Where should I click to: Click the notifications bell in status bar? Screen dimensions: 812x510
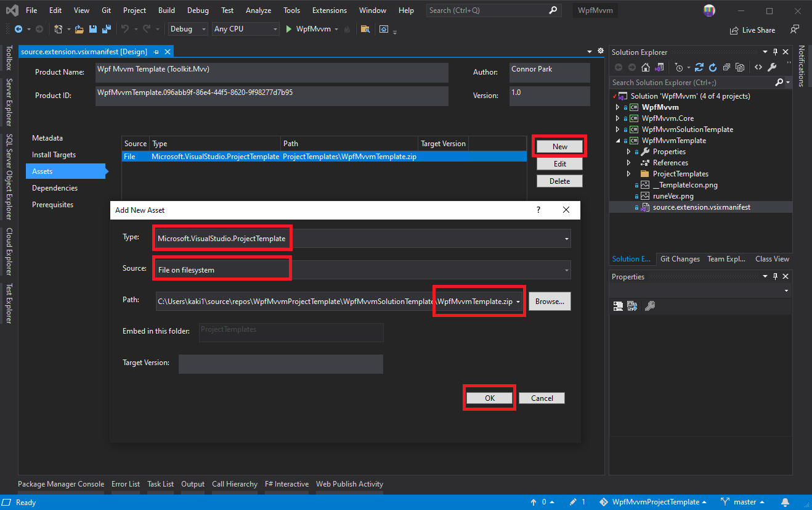coord(785,502)
